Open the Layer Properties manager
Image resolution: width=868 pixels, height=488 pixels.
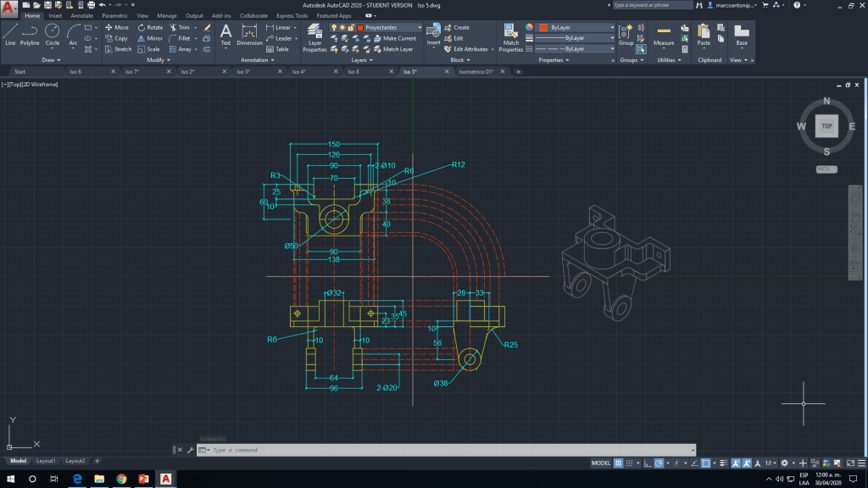(314, 37)
